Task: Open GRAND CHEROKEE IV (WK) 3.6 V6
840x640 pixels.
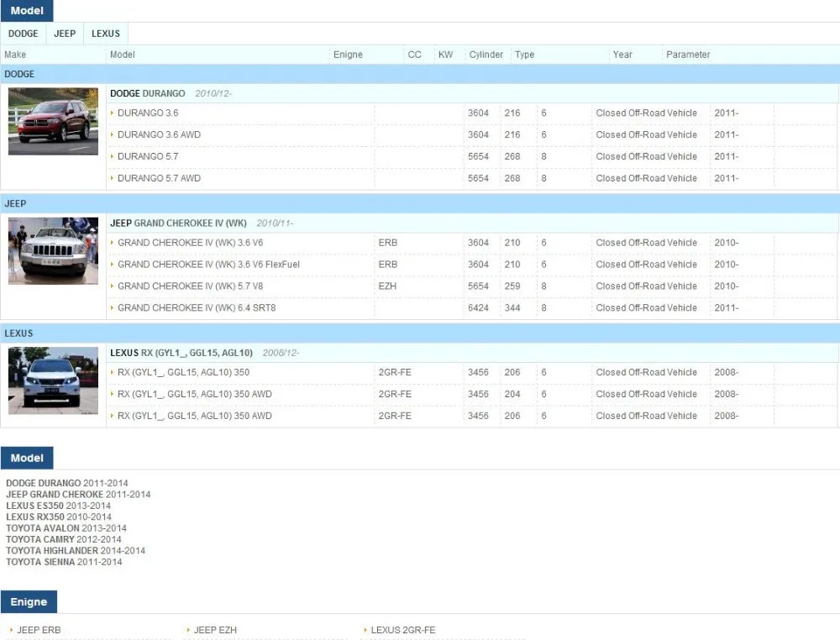Action: click(190, 243)
